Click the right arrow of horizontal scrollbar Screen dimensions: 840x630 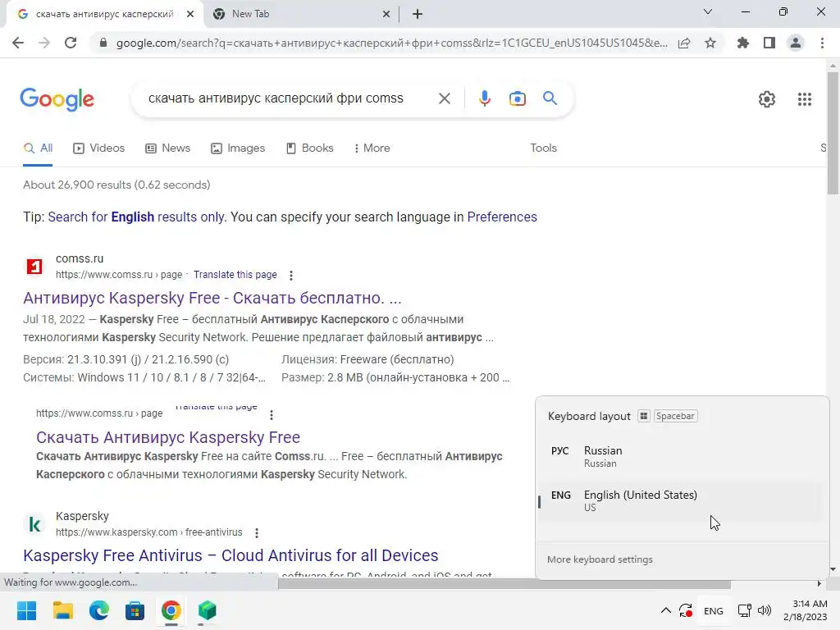[x=819, y=584]
